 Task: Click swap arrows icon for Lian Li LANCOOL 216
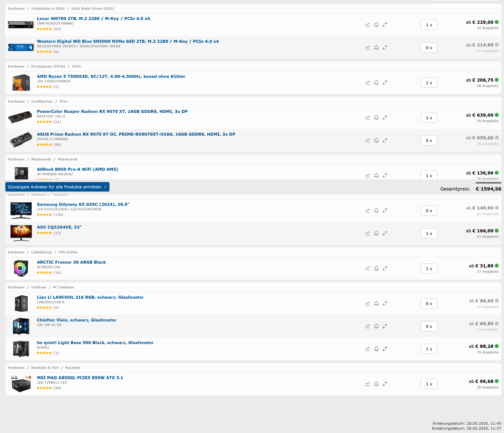point(385,303)
